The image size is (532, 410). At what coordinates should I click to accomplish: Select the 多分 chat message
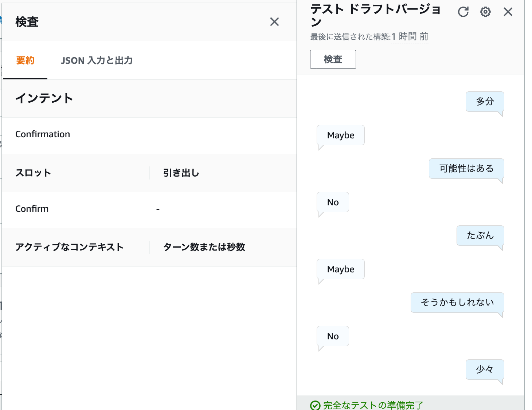[485, 102]
